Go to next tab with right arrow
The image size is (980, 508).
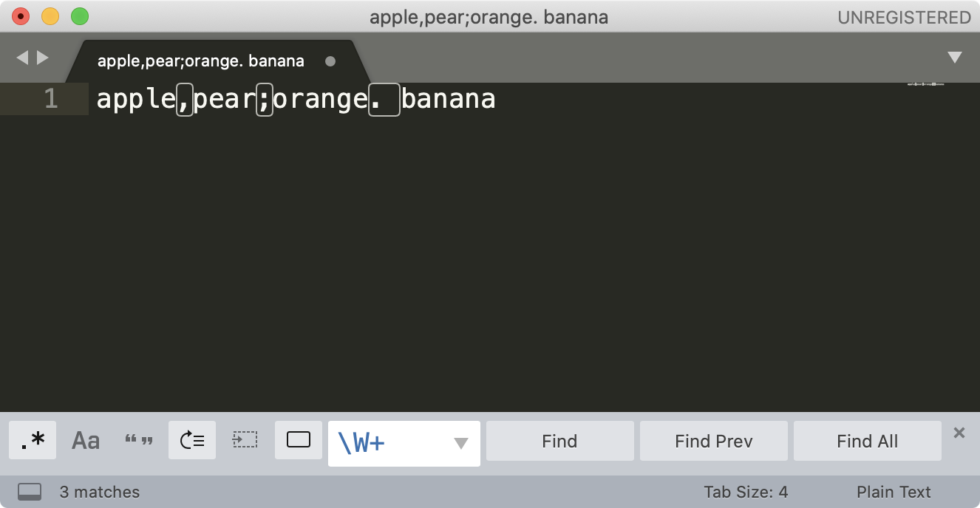click(43, 58)
